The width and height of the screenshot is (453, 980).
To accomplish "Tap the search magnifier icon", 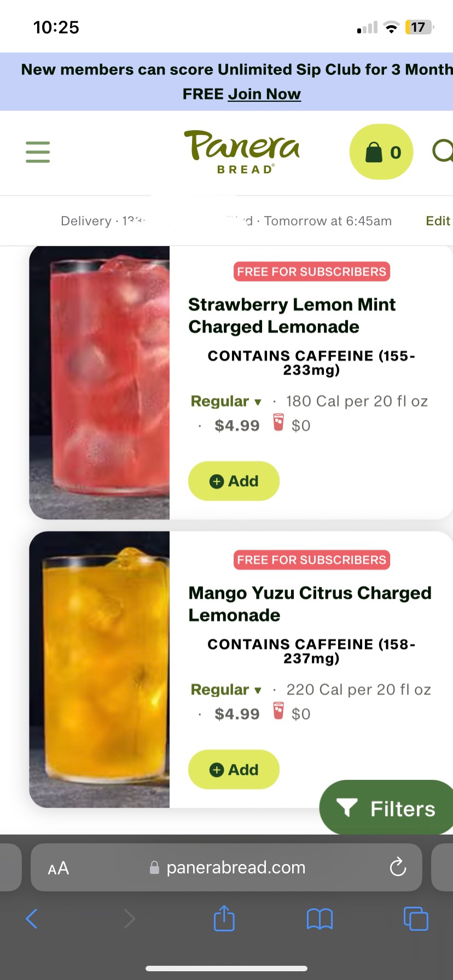I will click(x=443, y=151).
